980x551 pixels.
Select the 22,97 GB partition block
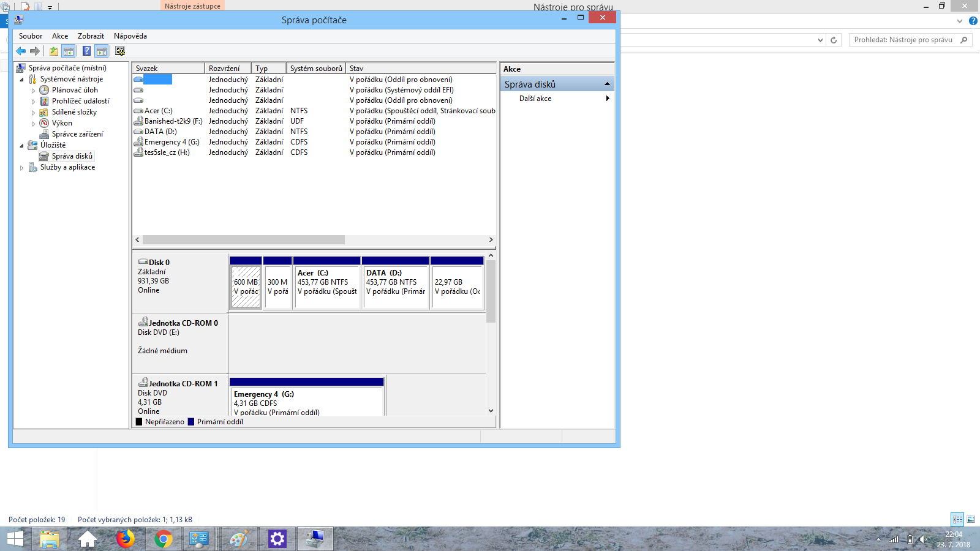(x=457, y=283)
